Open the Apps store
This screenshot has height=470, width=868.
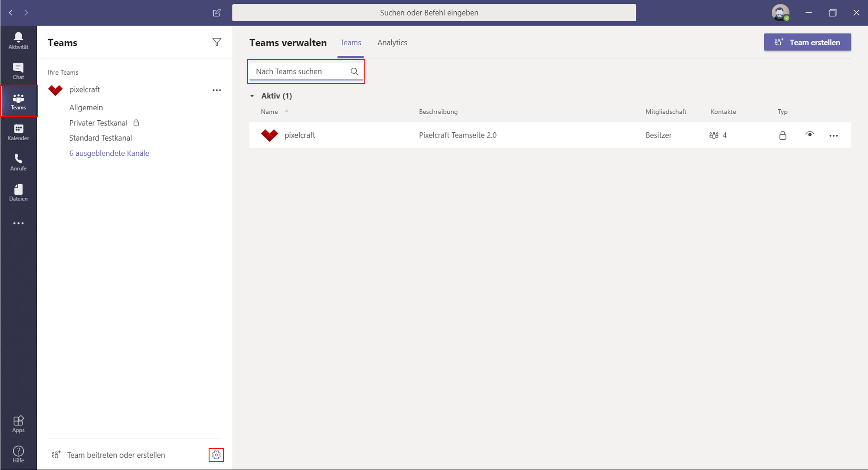point(18,424)
